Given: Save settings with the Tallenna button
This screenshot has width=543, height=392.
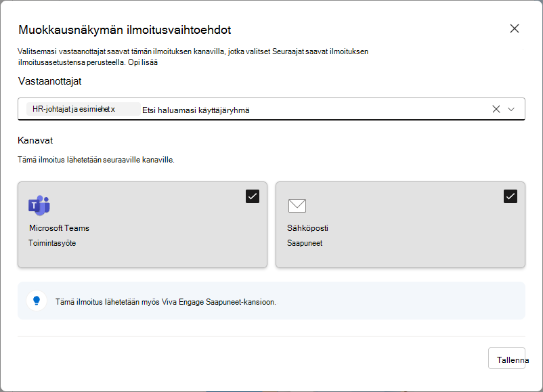Looking at the screenshot, I should 506,358.
